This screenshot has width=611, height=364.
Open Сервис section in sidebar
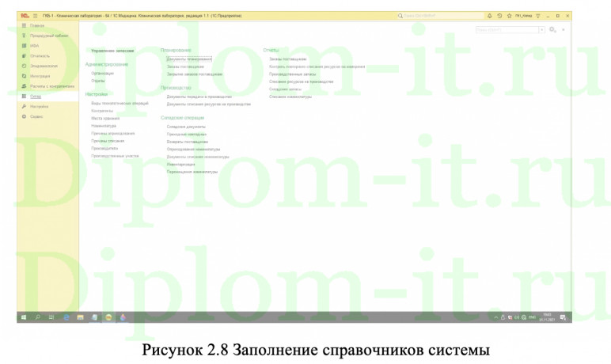pyautogui.click(x=36, y=116)
